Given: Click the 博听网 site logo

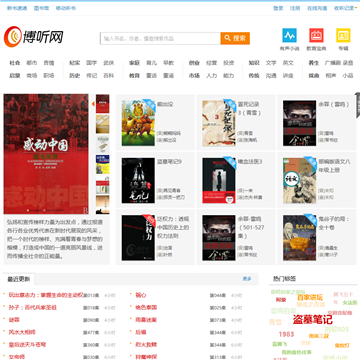Looking at the screenshot, I should [x=34, y=36].
